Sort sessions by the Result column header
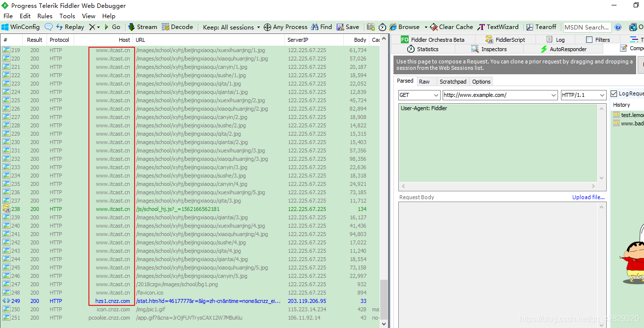The height and width of the screenshot is (328, 644). click(x=34, y=40)
